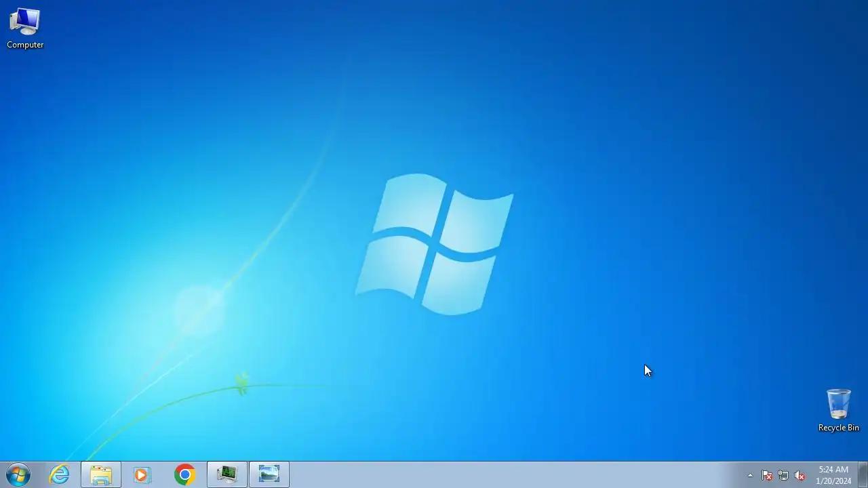Screen dimensions: 868x488
Task: Click the muted volume speaker icon
Action: pos(800,475)
